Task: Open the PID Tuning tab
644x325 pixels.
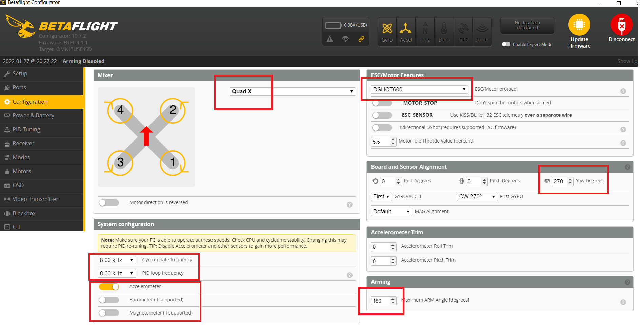Action: click(x=42, y=130)
